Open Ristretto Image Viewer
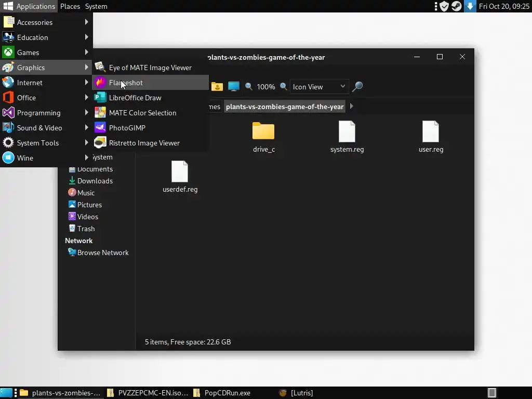Screen dimensions: 532x399 tap(150, 143)
